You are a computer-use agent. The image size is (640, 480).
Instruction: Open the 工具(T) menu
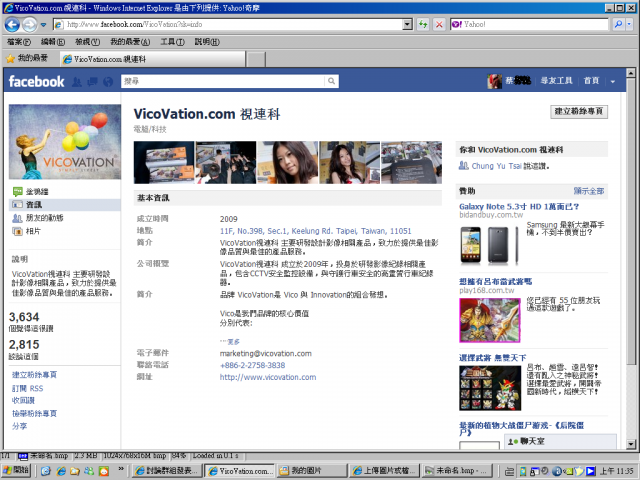172,42
